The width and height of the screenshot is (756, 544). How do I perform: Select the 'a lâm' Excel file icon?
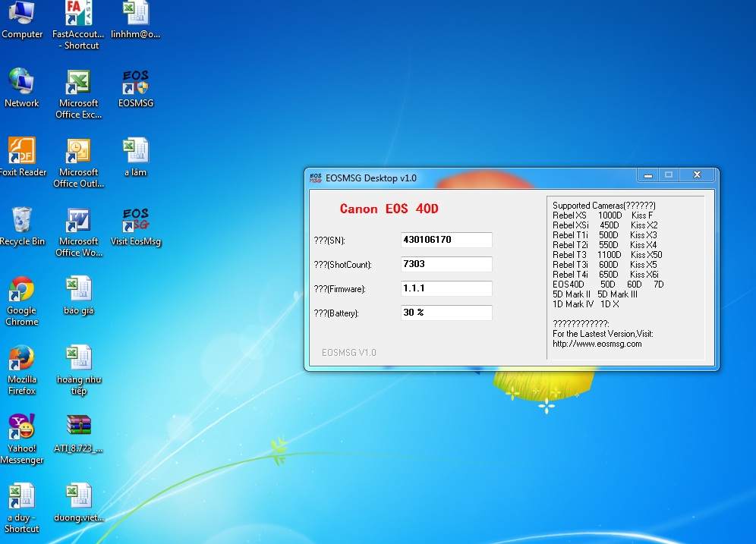click(135, 157)
